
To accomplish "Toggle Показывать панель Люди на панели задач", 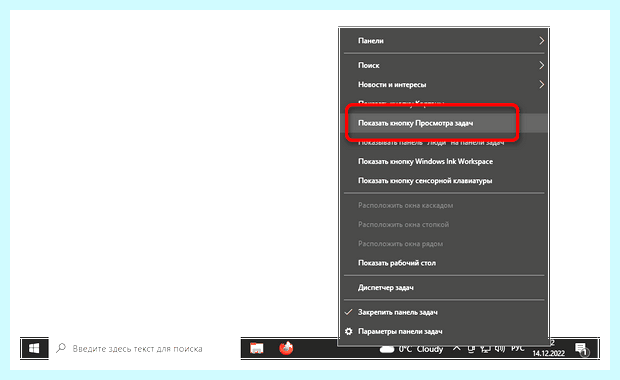I will (444, 142).
